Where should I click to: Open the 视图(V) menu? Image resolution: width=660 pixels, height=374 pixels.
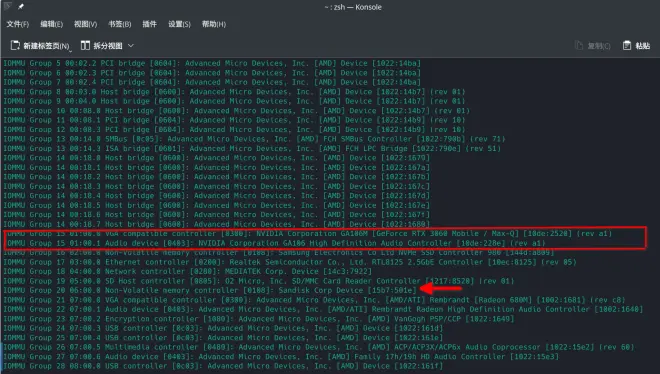(x=85, y=24)
